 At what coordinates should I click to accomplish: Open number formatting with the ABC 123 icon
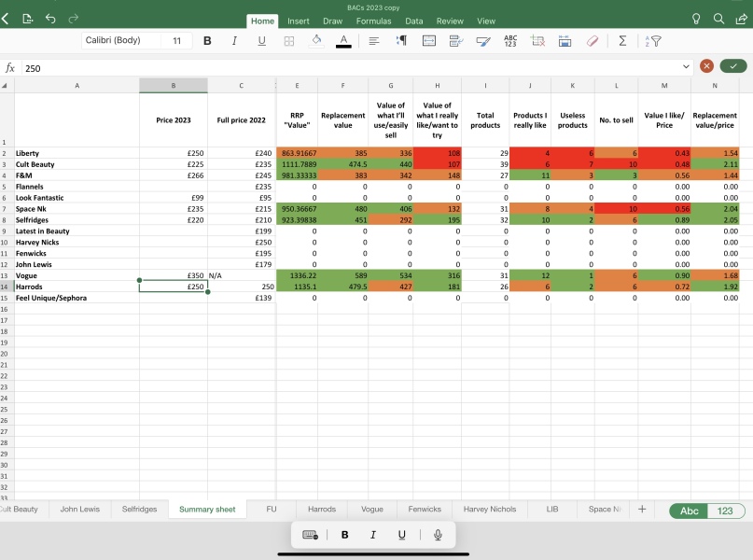(x=509, y=40)
